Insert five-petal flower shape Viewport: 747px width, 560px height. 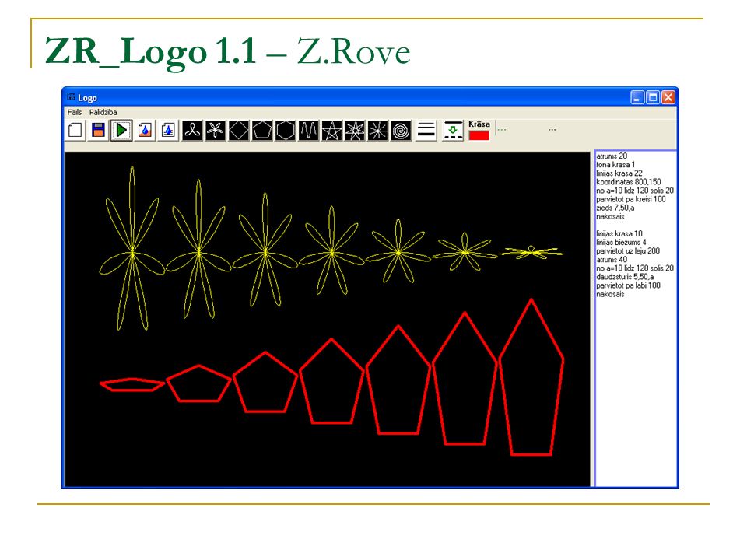pyautogui.click(x=216, y=130)
